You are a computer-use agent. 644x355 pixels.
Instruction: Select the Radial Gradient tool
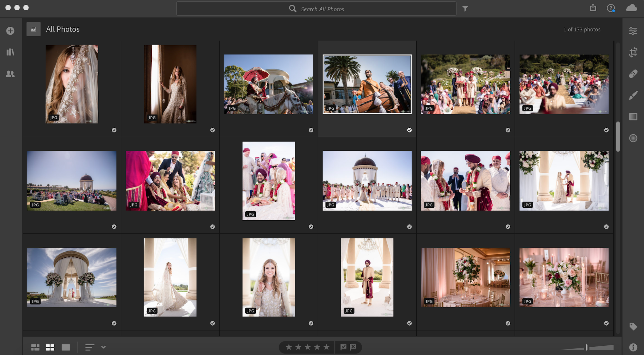tap(633, 138)
